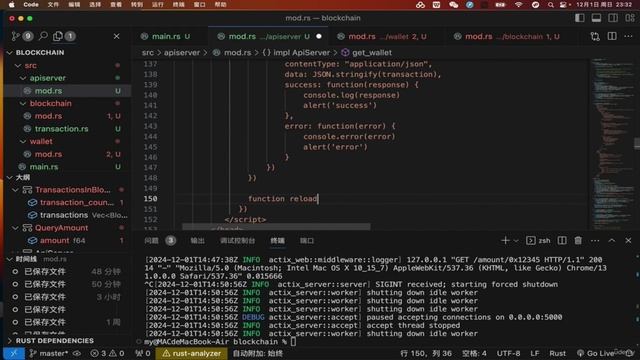
Task: Select zsh terminal instance
Action: (x=538, y=240)
